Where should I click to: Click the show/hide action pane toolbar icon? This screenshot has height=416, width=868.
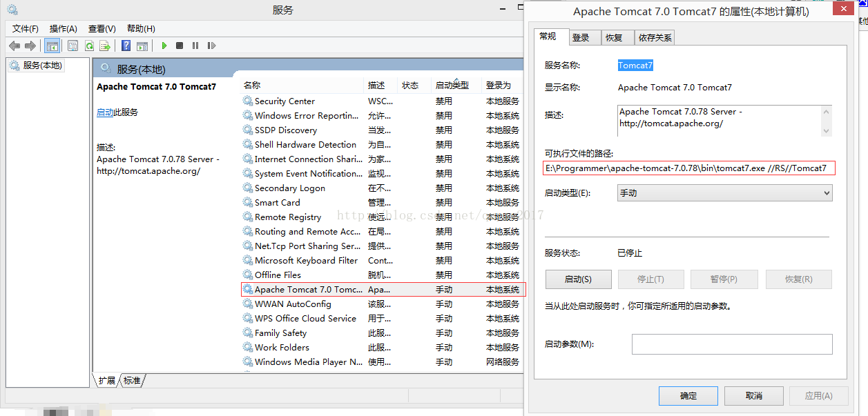click(x=142, y=46)
